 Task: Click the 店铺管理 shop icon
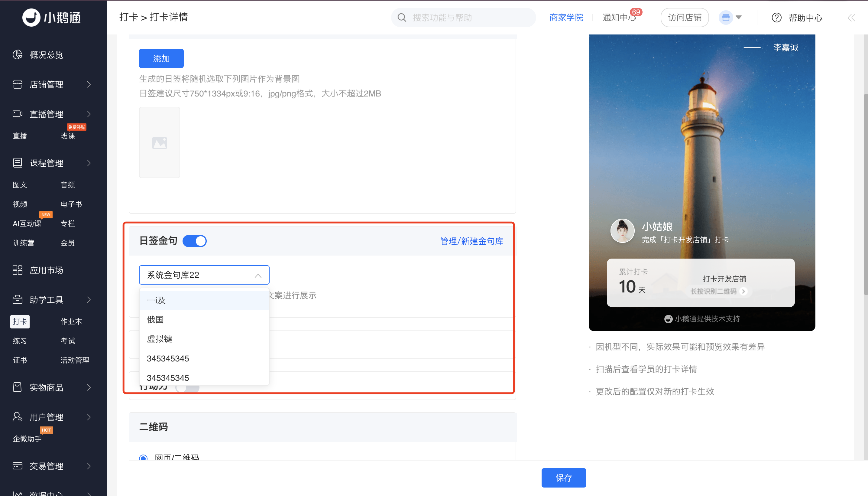17,84
